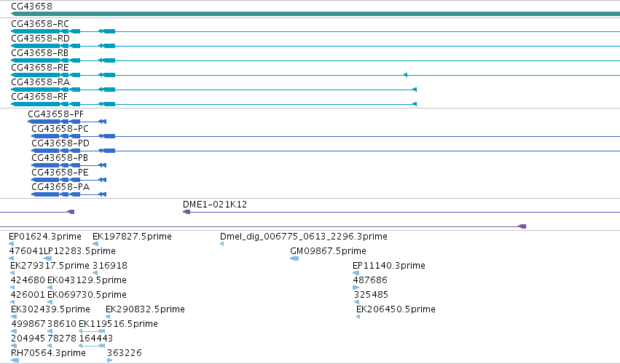Select transcript CG43658-RC
This screenshot has height=364, width=620.
[x=40, y=24]
